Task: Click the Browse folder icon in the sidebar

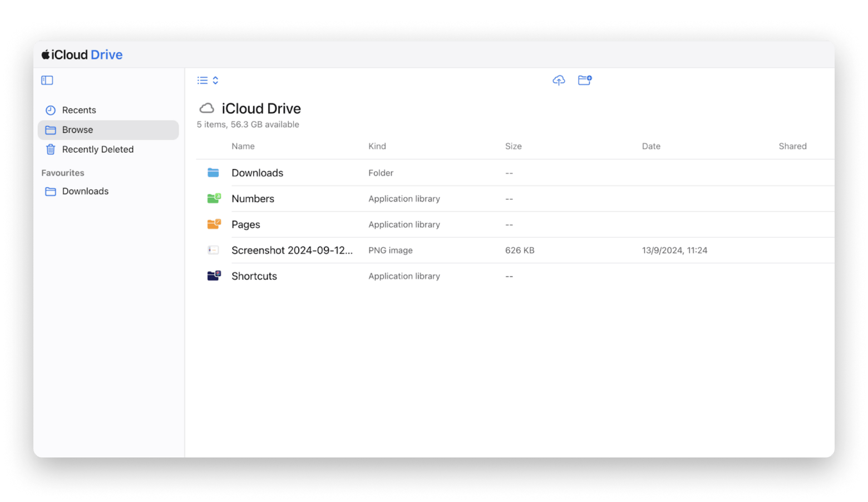Action: click(51, 130)
